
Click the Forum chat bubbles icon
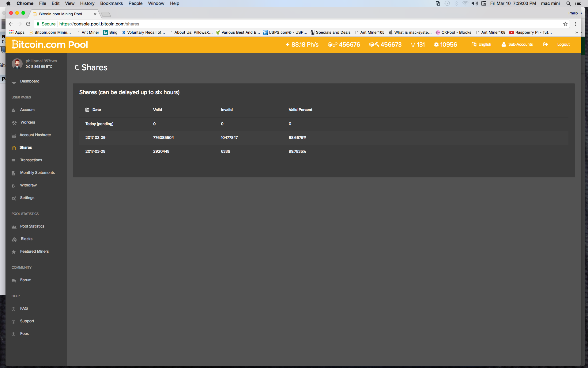pos(14,280)
